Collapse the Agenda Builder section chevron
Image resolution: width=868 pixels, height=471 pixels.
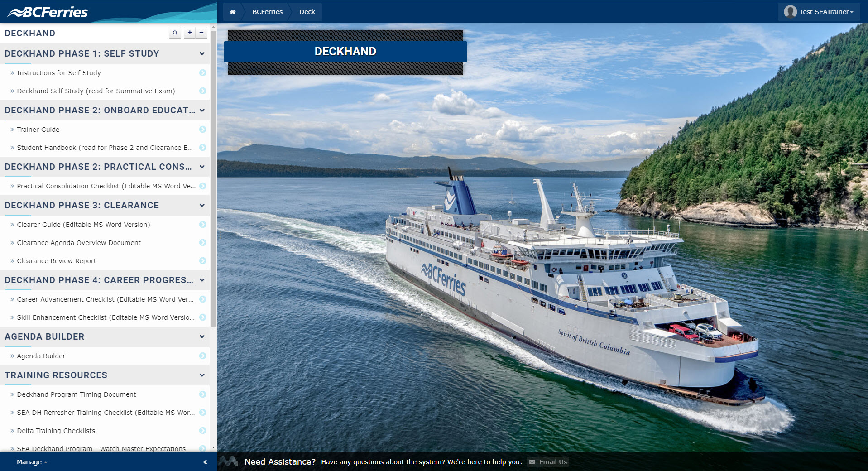coord(202,336)
